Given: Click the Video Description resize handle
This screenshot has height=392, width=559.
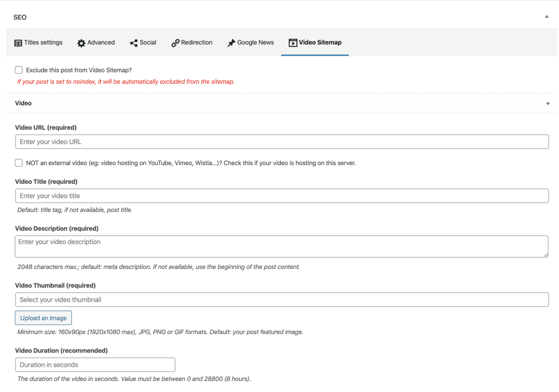Looking at the screenshot, I should click(545, 254).
